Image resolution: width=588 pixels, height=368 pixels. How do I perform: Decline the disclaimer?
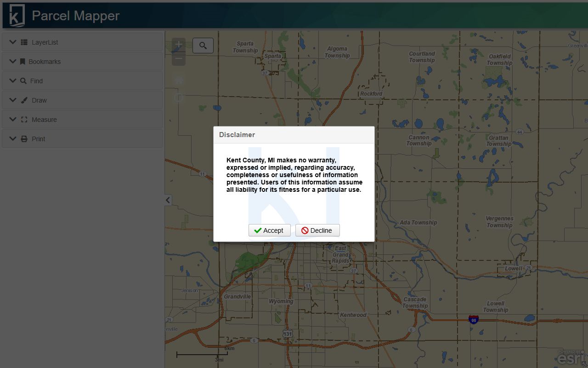click(x=317, y=230)
